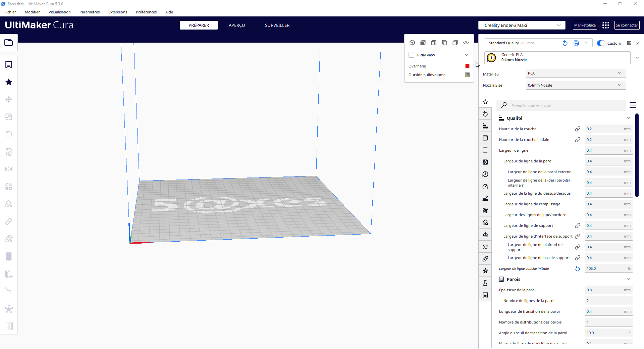The height and width of the screenshot is (349, 644).
Task: Click the Overhang red color swatch
Action: (x=467, y=66)
